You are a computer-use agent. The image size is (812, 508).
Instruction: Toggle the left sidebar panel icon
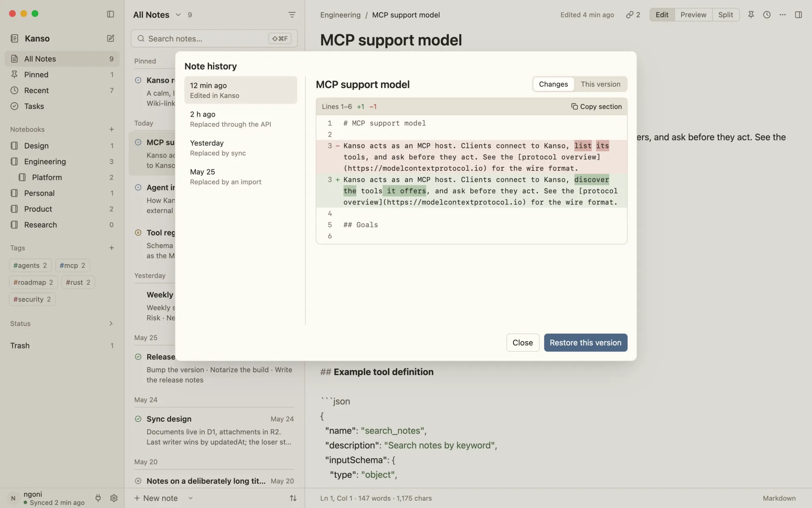coord(110,14)
